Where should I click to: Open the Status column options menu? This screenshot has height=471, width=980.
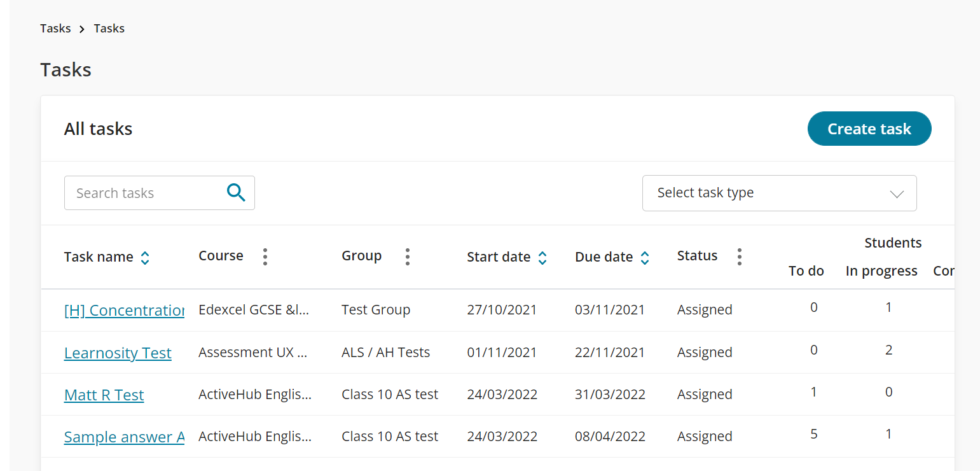click(x=740, y=256)
